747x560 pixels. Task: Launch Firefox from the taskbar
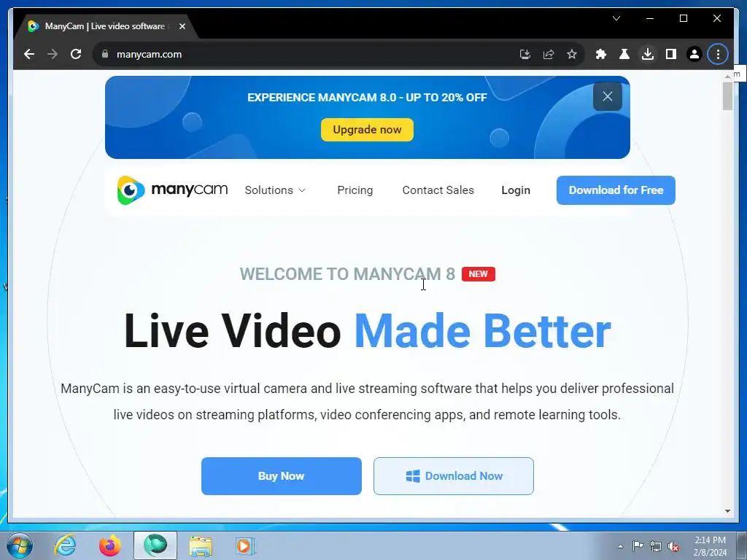pos(110,545)
